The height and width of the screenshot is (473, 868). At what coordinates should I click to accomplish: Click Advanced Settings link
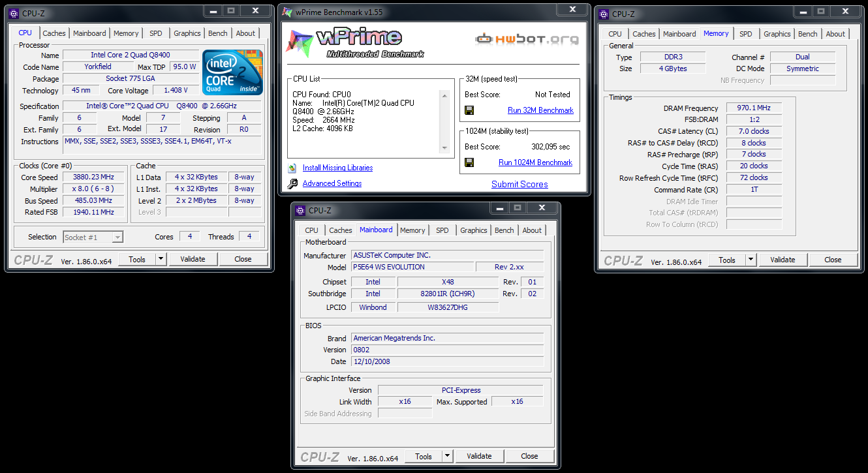click(x=332, y=183)
